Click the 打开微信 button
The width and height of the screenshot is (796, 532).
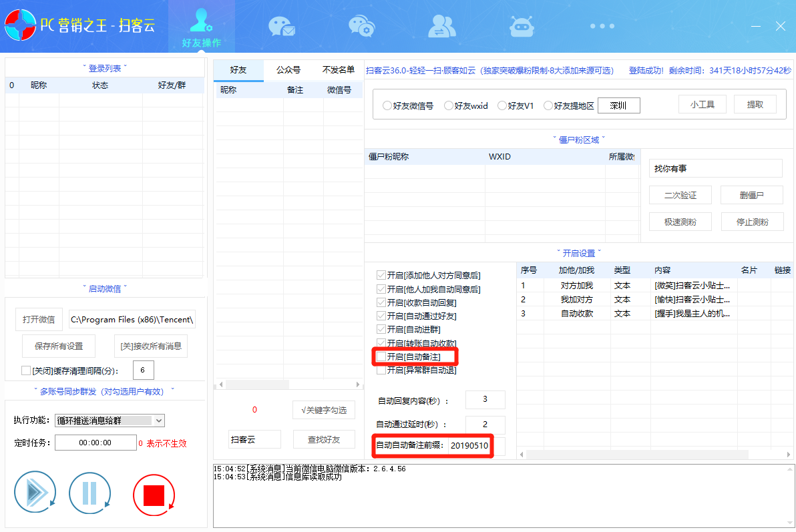(39, 319)
